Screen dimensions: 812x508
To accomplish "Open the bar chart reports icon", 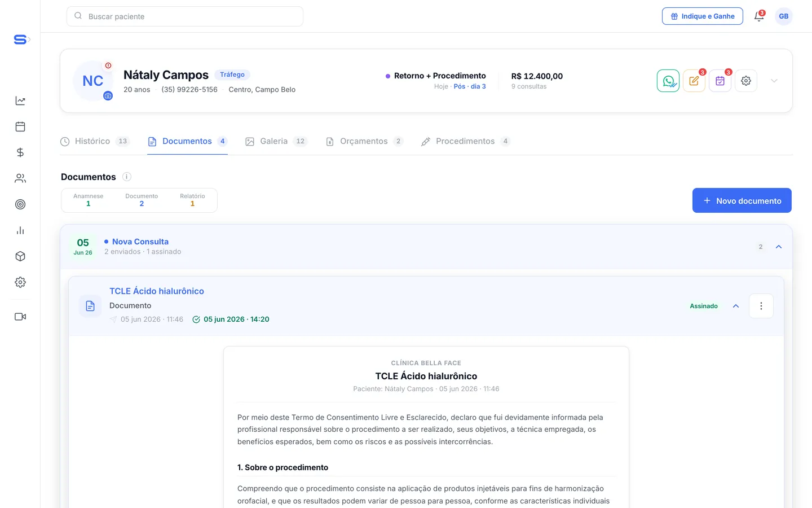I will pyautogui.click(x=20, y=230).
